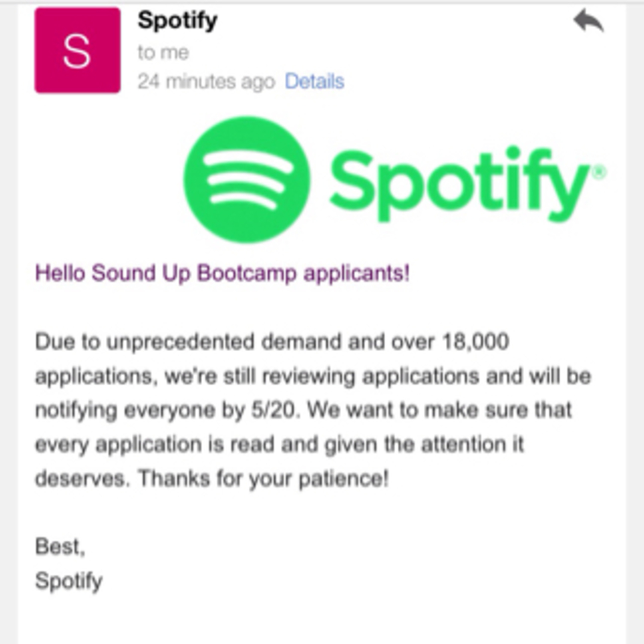Click the "5/20" date in the message

[273, 410]
